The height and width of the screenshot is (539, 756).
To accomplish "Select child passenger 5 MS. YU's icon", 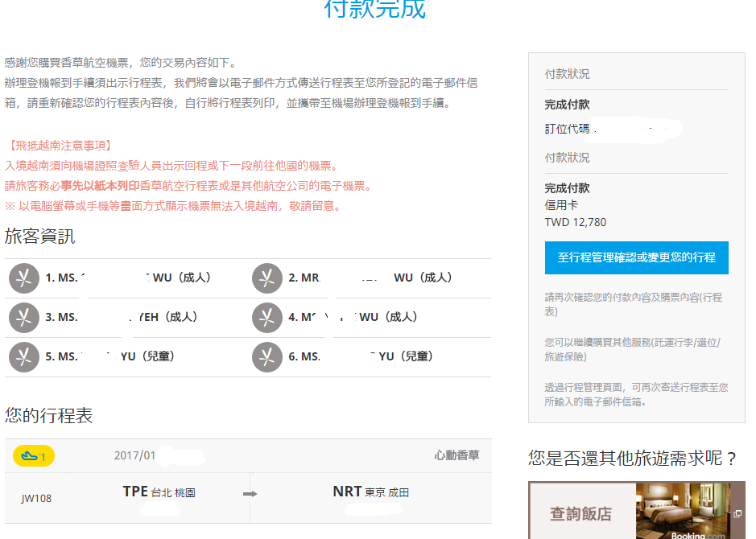I will pos(25,356).
